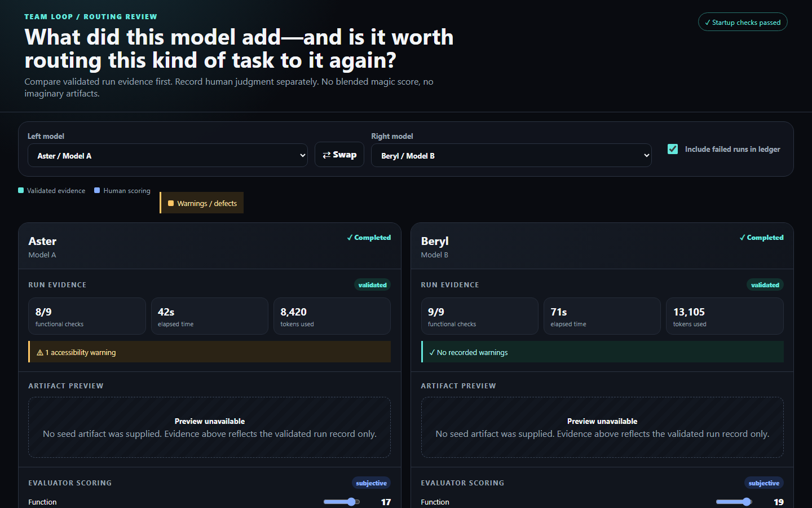Click the validated badge in Beryl's Run Evidence
812x508 pixels.
coord(765,285)
